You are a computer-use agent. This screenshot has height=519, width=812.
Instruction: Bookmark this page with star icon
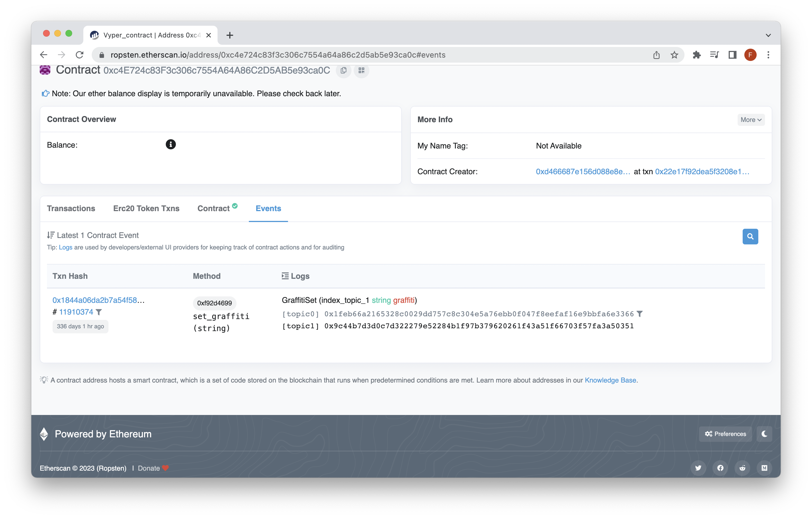pyautogui.click(x=674, y=55)
